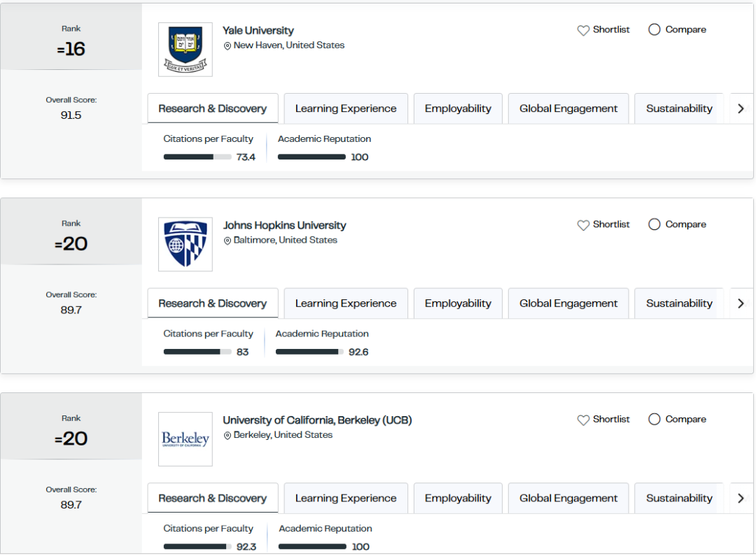Open Johns Hopkins' Research & Discovery tab
Viewport: 756px width, 556px height.
[x=213, y=303]
